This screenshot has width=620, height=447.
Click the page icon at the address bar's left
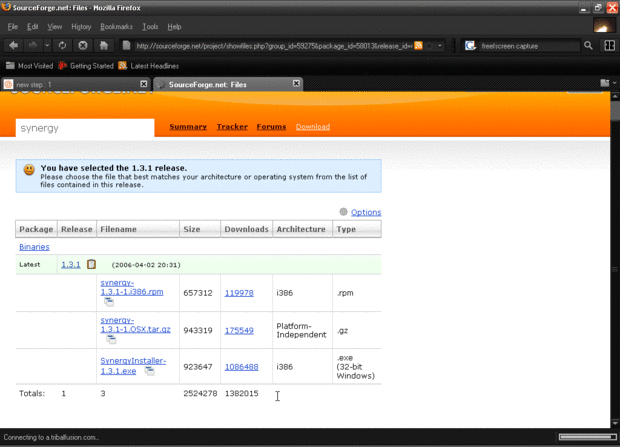(126, 45)
